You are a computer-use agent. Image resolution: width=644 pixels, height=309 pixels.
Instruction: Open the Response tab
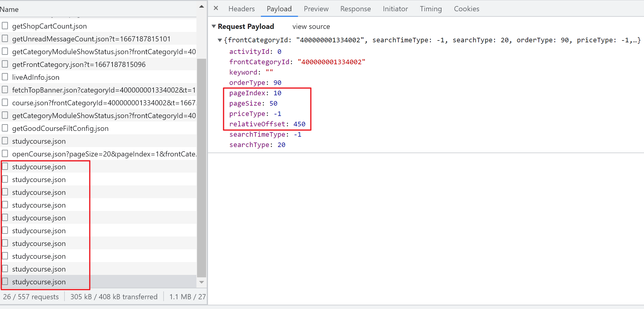point(355,9)
